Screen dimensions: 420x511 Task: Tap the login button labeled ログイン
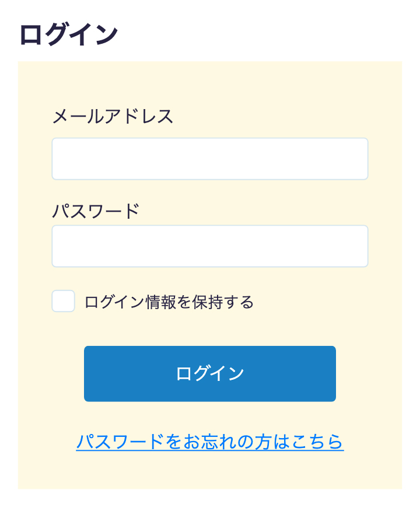click(x=210, y=373)
